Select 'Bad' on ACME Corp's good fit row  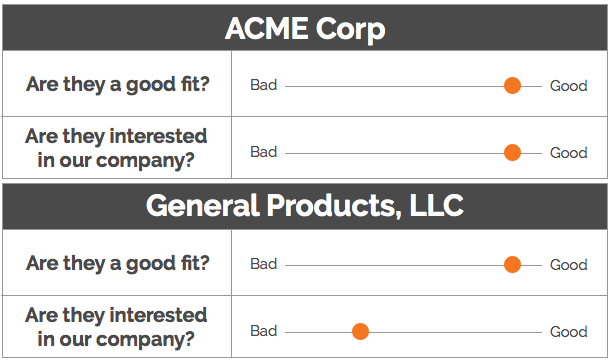click(x=264, y=85)
